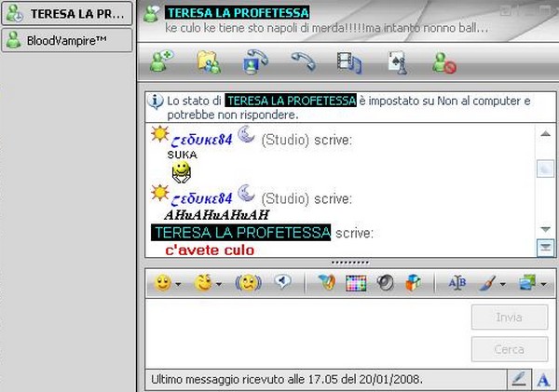
Task: Select the paintbrush background icon
Action: point(488,283)
